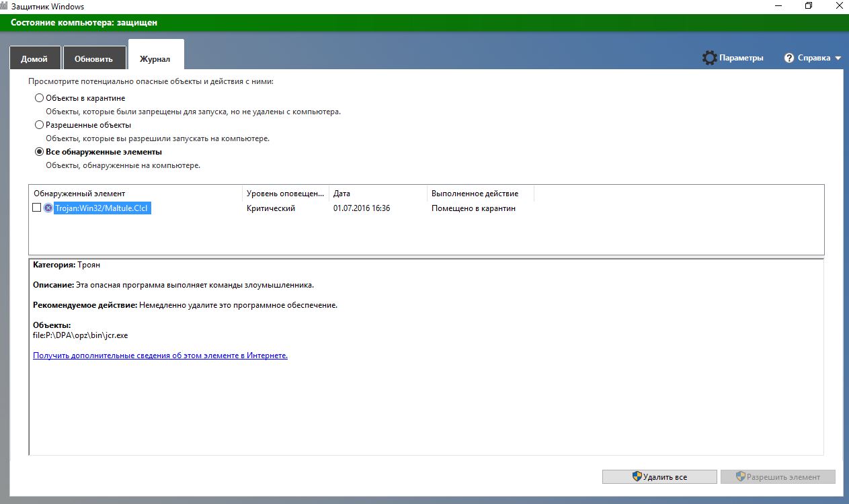Click Обнаруженный элемент column header
Image resolution: width=849 pixels, height=504 pixels.
coord(134,194)
